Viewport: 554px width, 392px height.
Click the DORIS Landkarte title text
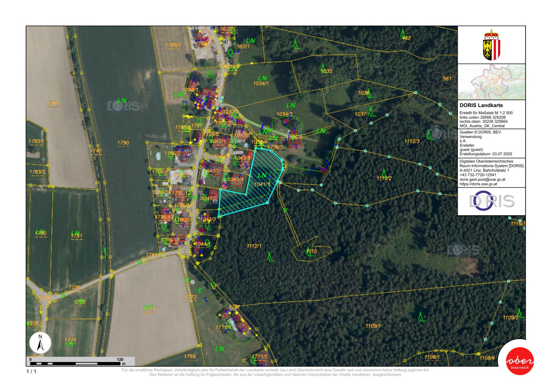481,105
